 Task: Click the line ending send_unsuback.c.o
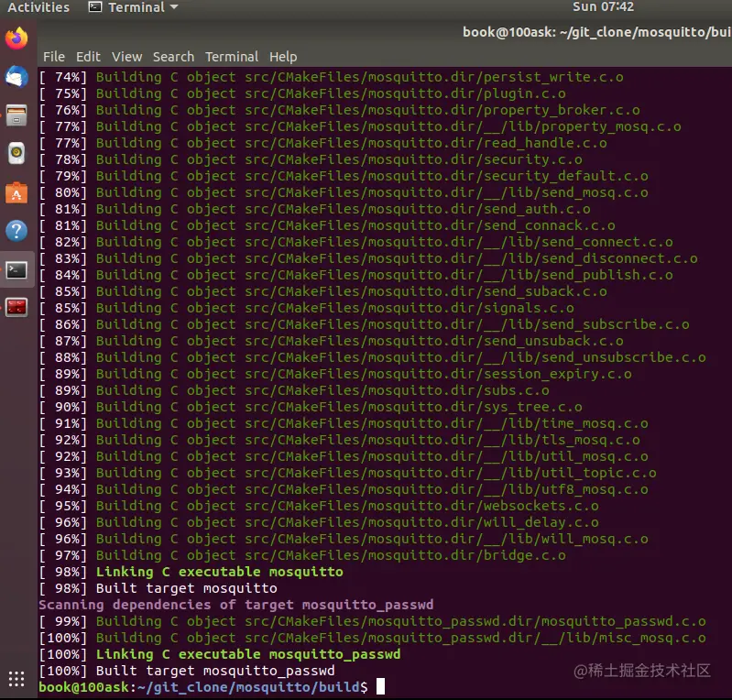coord(331,341)
